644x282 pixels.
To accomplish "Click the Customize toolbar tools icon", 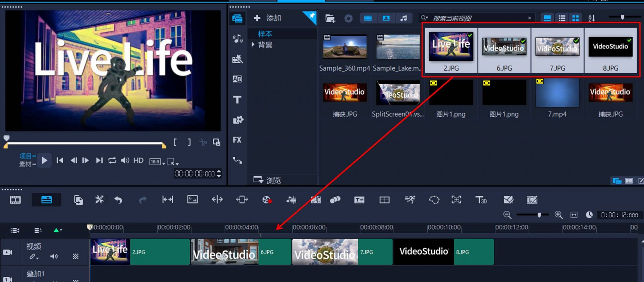I will click(x=99, y=200).
